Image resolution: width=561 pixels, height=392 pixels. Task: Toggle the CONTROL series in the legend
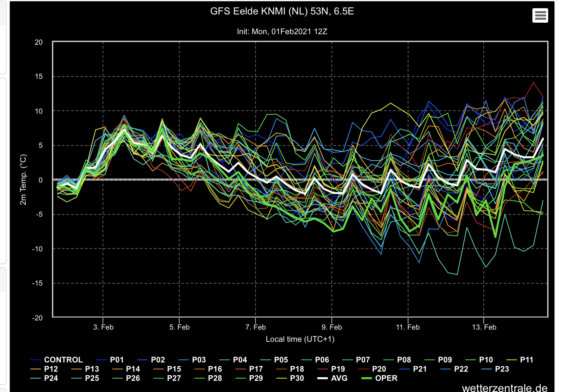(x=57, y=360)
